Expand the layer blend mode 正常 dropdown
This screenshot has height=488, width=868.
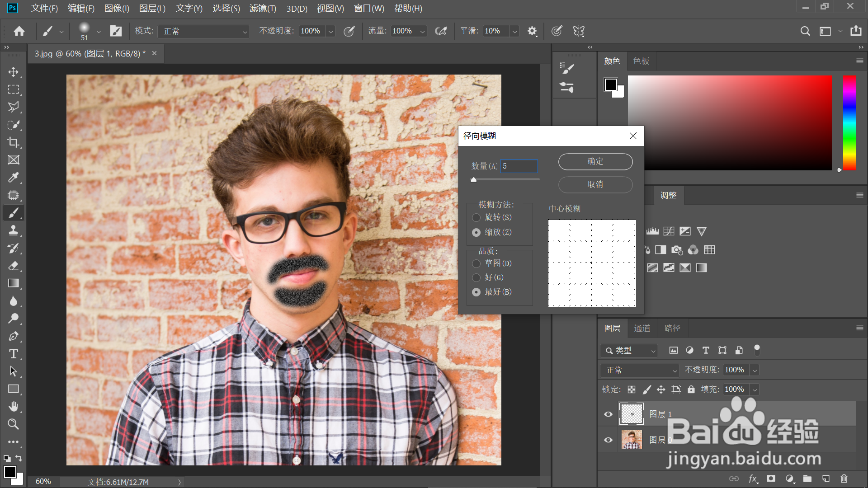coord(640,371)
